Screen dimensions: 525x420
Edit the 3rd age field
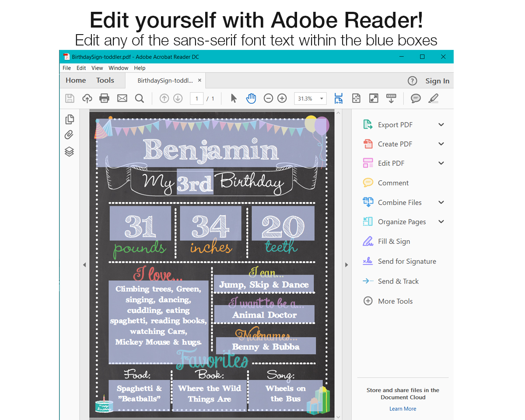point(195,182)
